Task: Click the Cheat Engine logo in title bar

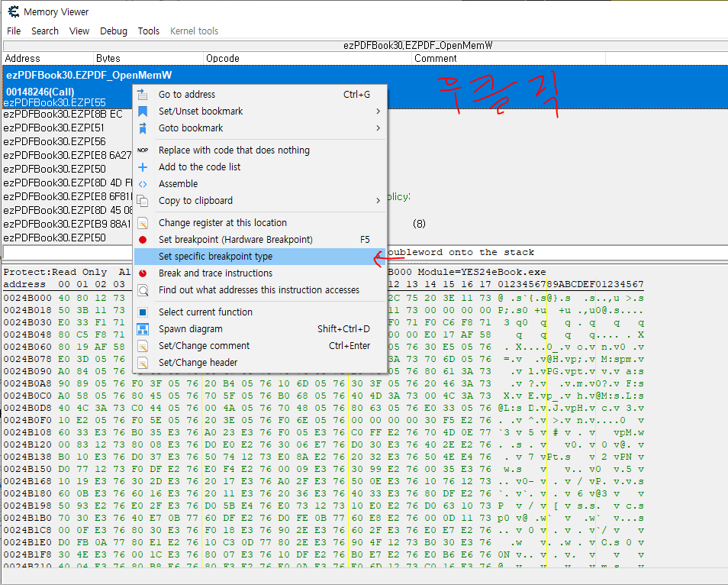Action: point(13,11)
